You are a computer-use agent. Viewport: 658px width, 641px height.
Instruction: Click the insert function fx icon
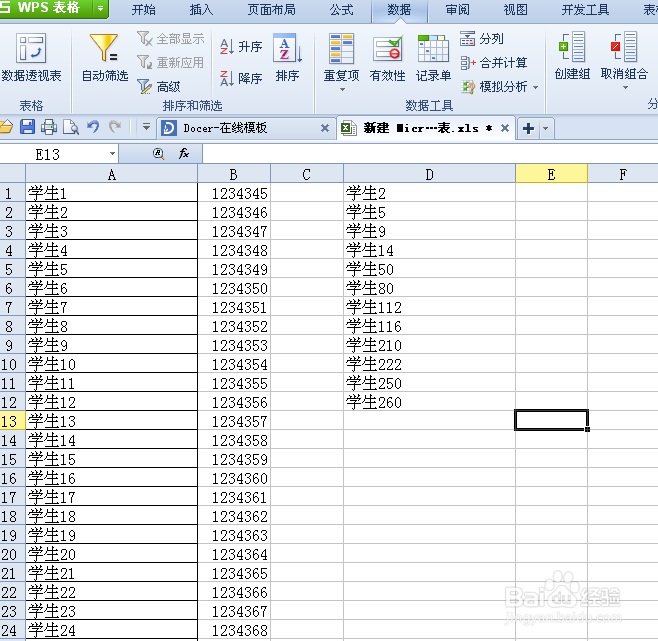pos(184,154)
